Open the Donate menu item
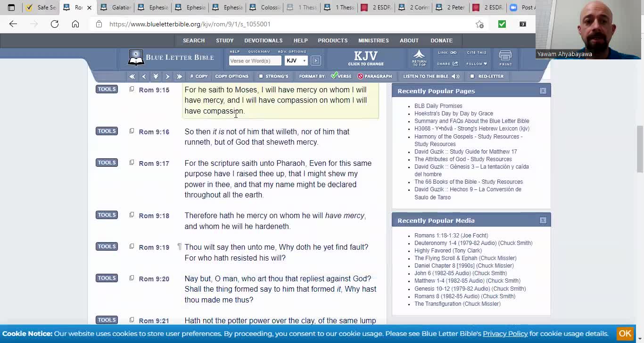The image size is (644, 343). click(442, 41)
